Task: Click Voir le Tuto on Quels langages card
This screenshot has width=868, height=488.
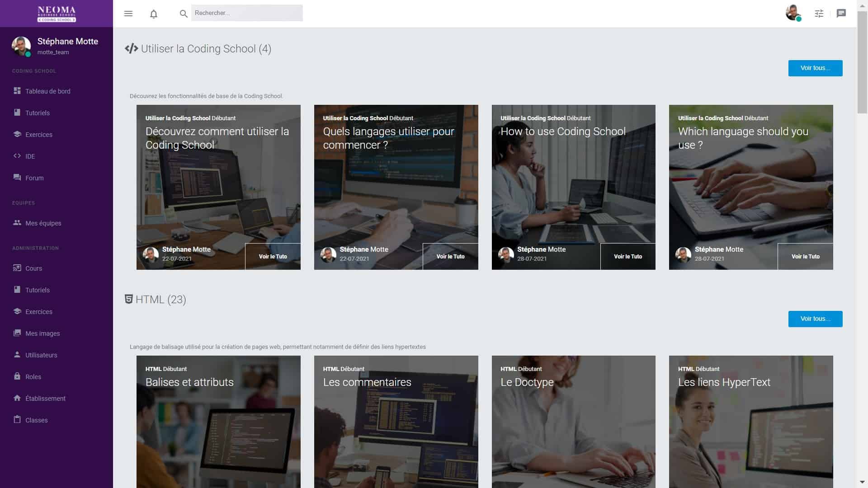Action: (x=450, y=256)
